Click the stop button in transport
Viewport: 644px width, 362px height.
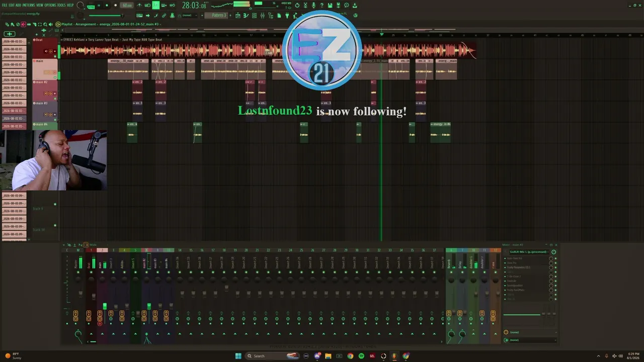107,6
